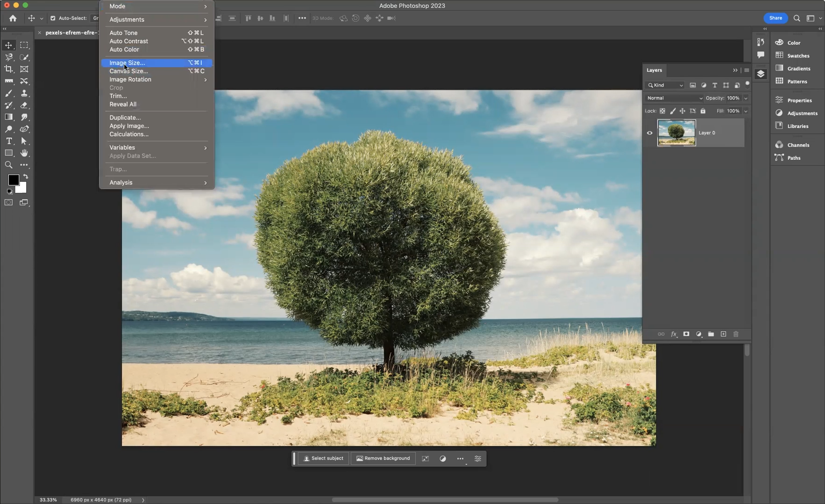Expand the Opacity slider dropdown arrow
Viewport: 825px width, 504px height.
(746, 98)
